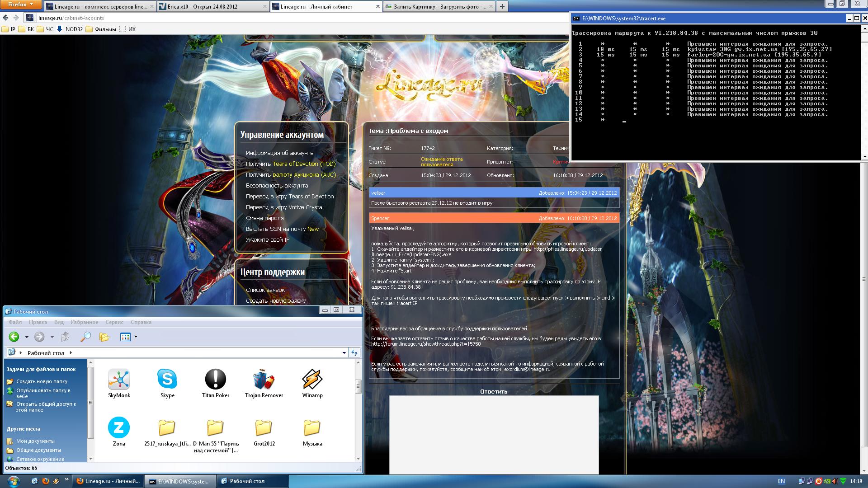Select the Музыка folder

312,427
